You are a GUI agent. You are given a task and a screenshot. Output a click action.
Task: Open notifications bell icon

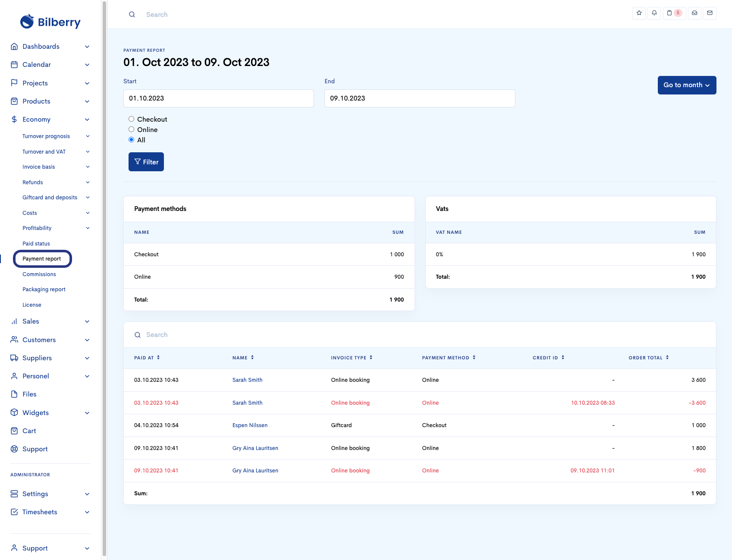pyautogui.click(x=654, y=13)
